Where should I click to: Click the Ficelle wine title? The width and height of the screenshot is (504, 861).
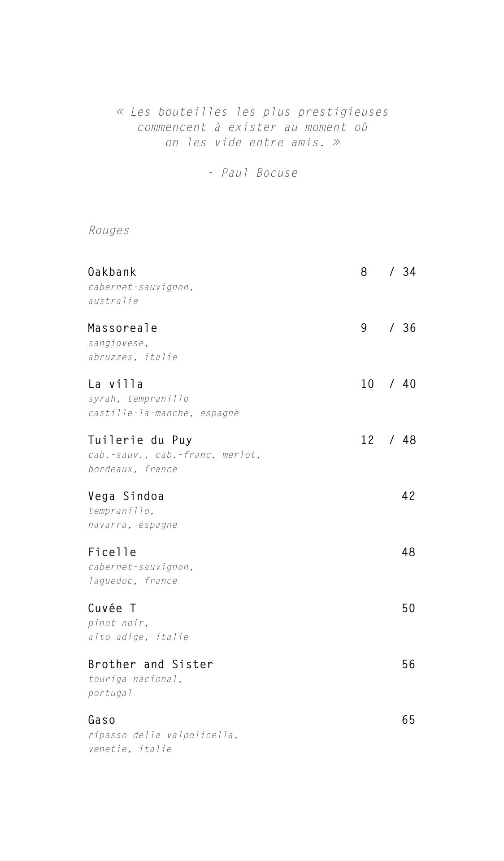(x=112, y=552)
